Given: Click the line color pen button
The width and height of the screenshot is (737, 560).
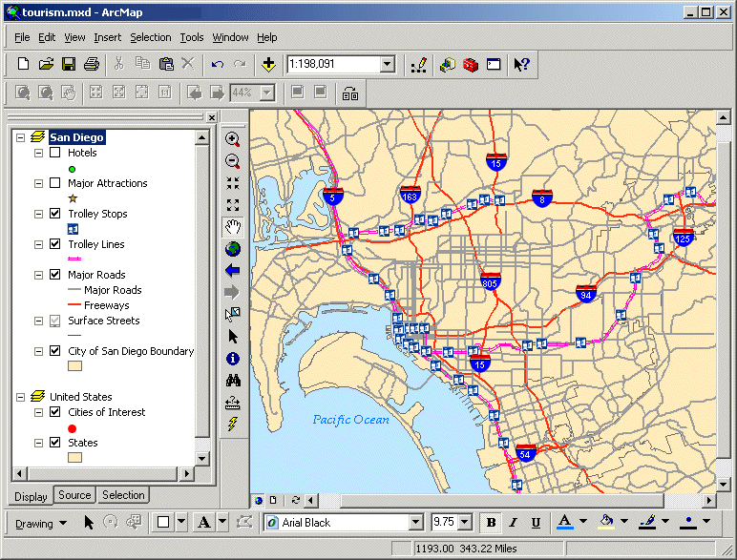Looking at the screenshot, I should click(x=647, y=522).
